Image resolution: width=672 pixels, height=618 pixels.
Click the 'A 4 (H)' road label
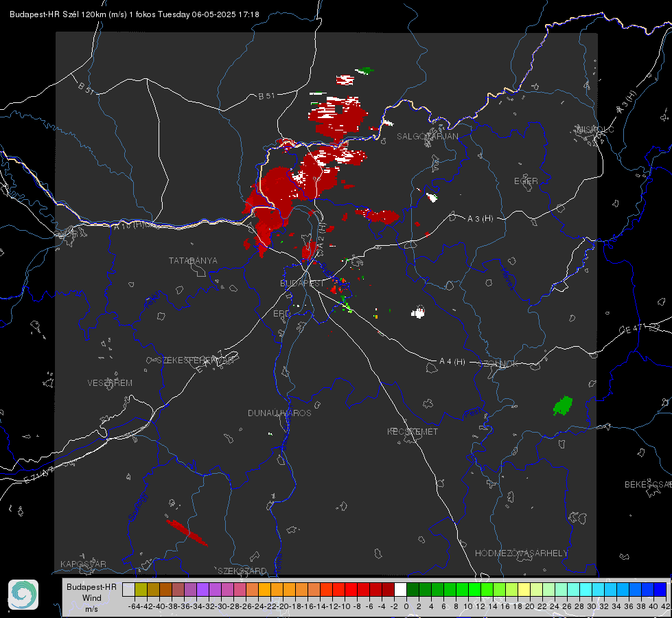pyautogui.click(x=452, y=362)
